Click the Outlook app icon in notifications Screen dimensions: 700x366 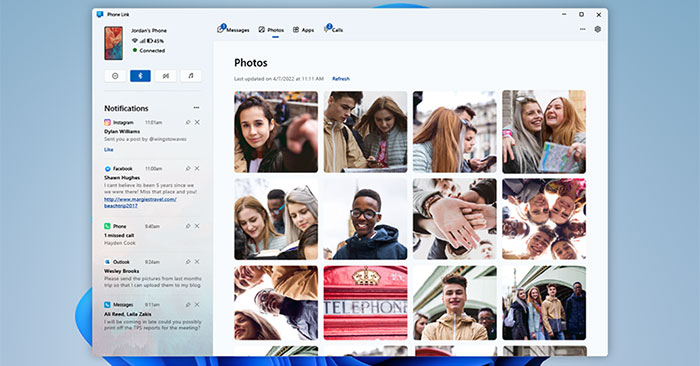(107, 262)
